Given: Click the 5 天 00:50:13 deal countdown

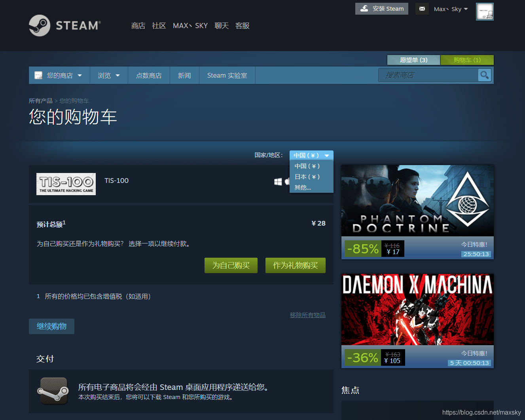Looking at the screenshot, I should [x=470, y=363].
